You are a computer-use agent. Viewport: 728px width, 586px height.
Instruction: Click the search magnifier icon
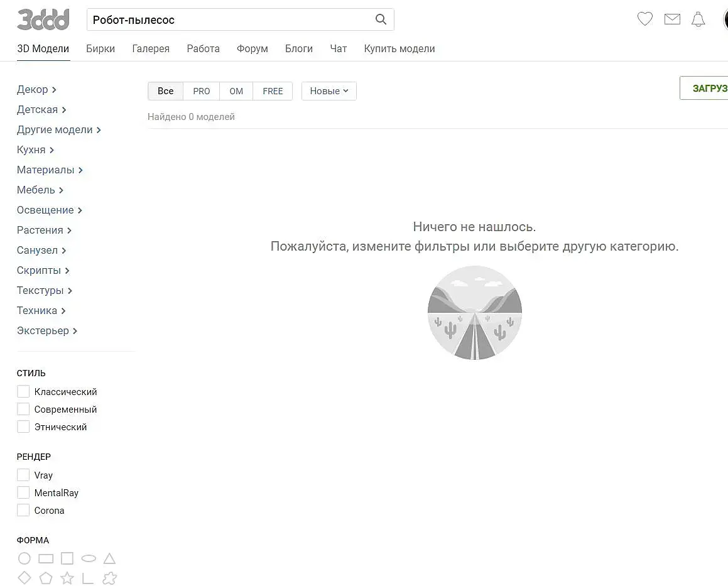click(x=381, y=19)
